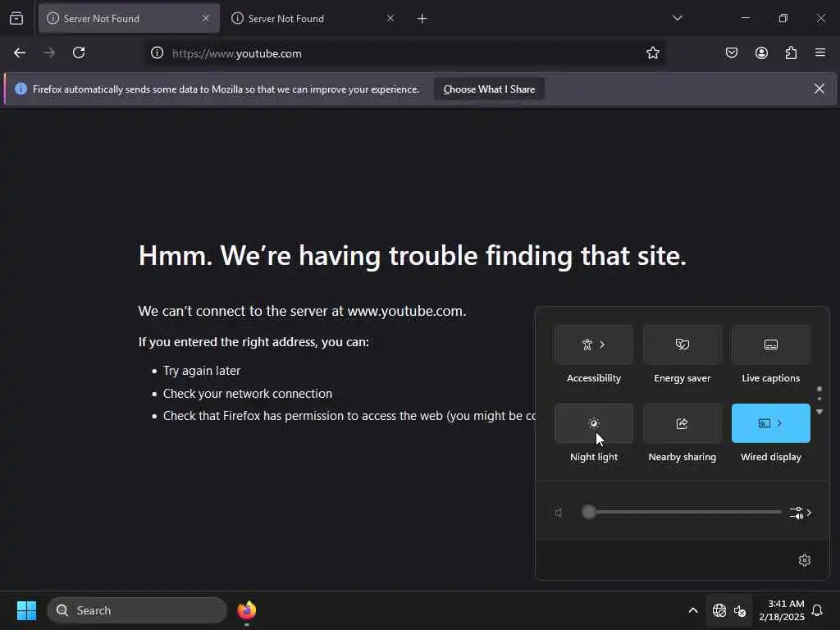This screenshot has height=630, width=840.
Task: Click the muted speaker tray icon
Action: click(740, 610)
